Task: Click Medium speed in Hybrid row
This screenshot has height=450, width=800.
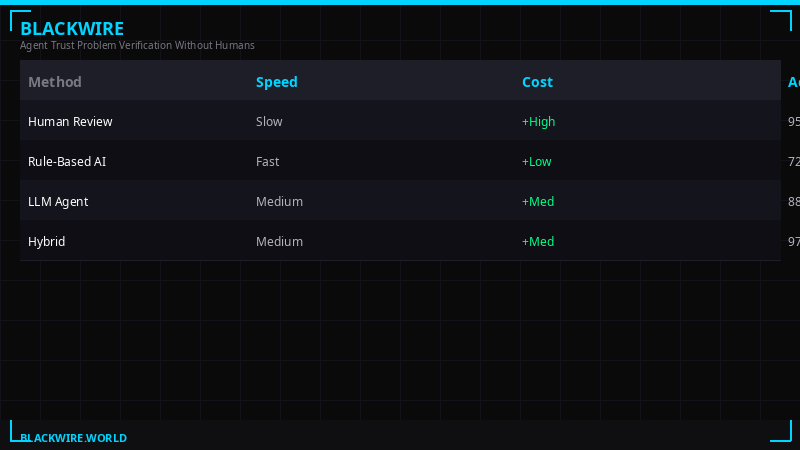Action: tap(279, 241)
